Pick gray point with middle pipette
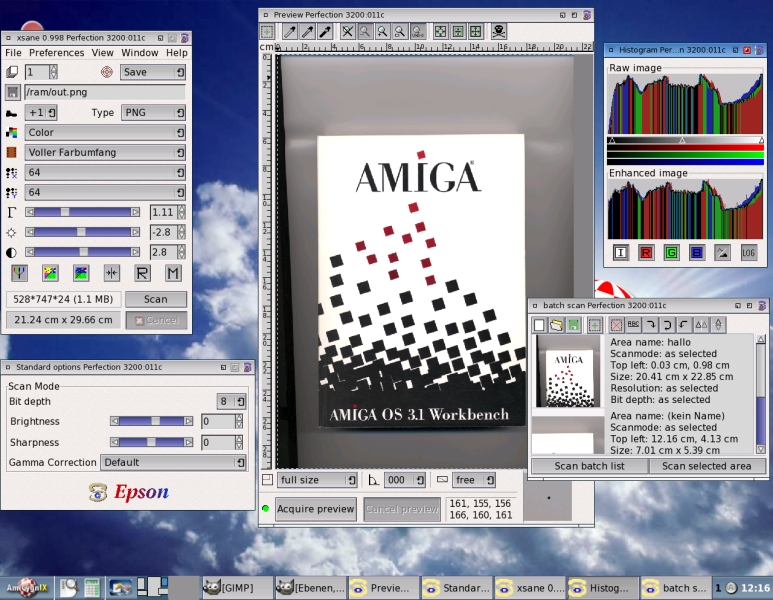 (x=308, y=32)
